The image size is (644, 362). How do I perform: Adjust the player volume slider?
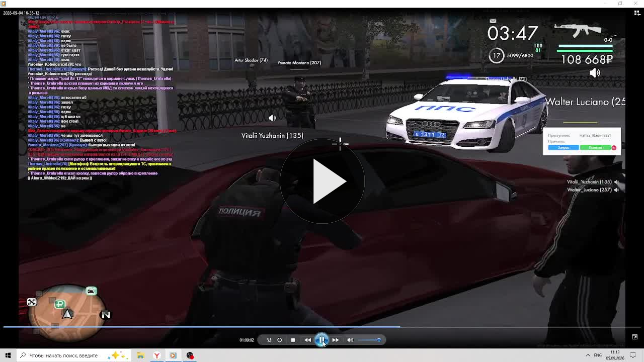coord(370,340)
